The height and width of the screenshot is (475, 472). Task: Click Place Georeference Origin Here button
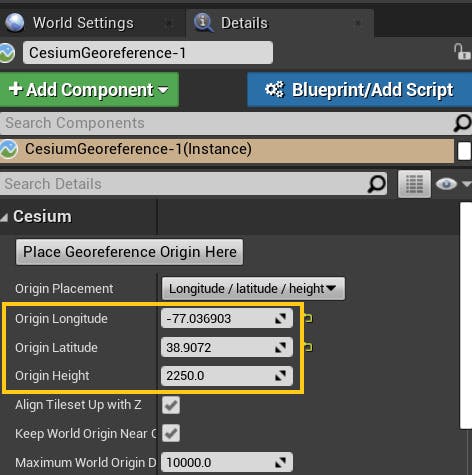click(x=129, y=252)
